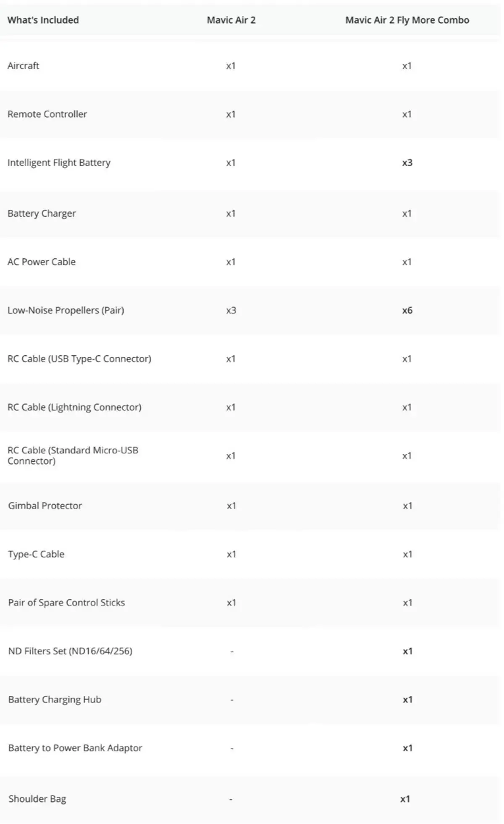Click 'RC Cable (Standard Micro-USB Connector)' label

click(x=73, y=455)
